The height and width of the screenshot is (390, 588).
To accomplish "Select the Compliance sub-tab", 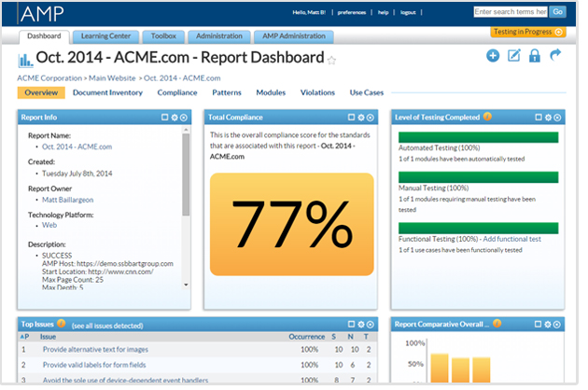I will point(177,92).
